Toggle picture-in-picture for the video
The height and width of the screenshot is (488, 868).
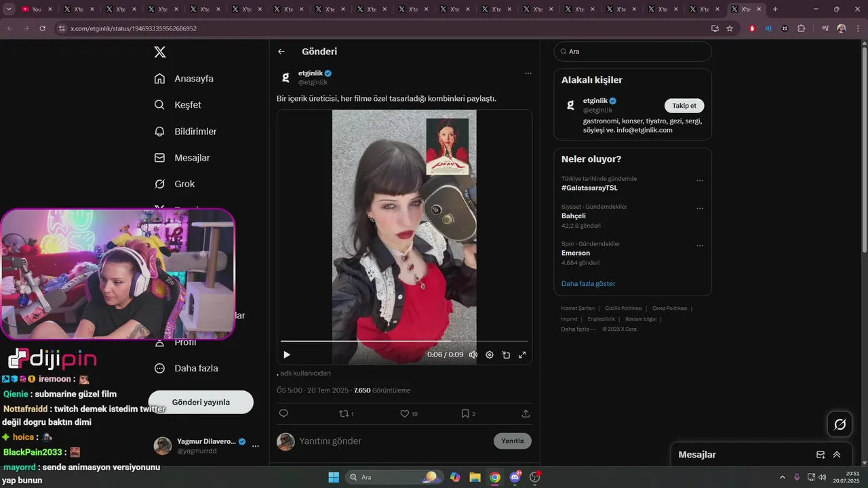[x=506, y=354]
